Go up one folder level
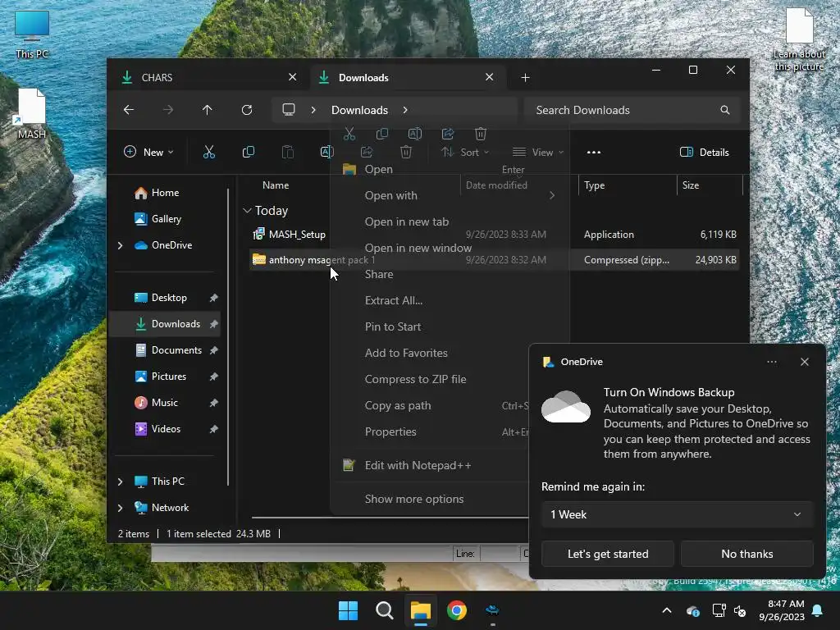 [208, 110]
